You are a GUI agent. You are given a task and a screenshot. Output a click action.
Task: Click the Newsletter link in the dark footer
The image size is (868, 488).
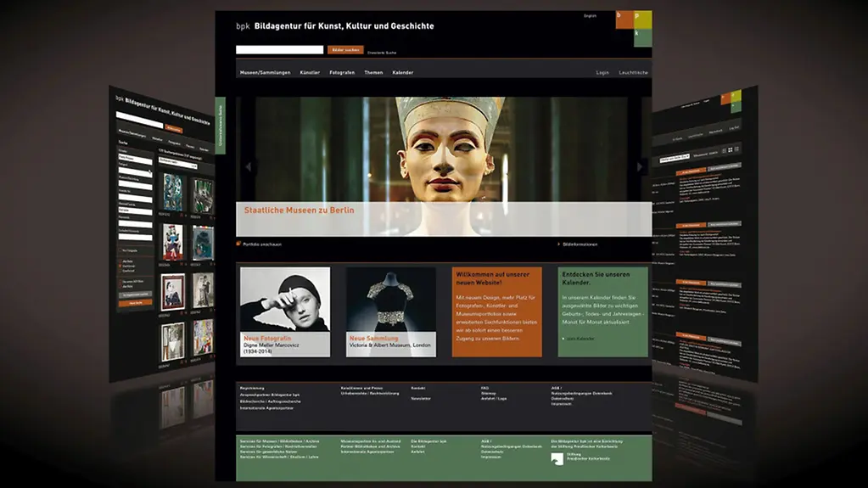tap(421, 398)
